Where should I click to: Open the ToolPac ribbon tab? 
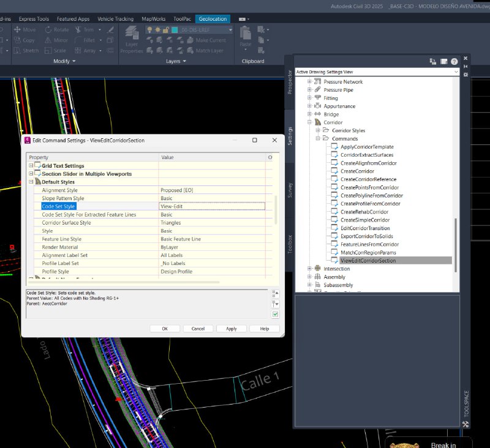coord(182,19)
